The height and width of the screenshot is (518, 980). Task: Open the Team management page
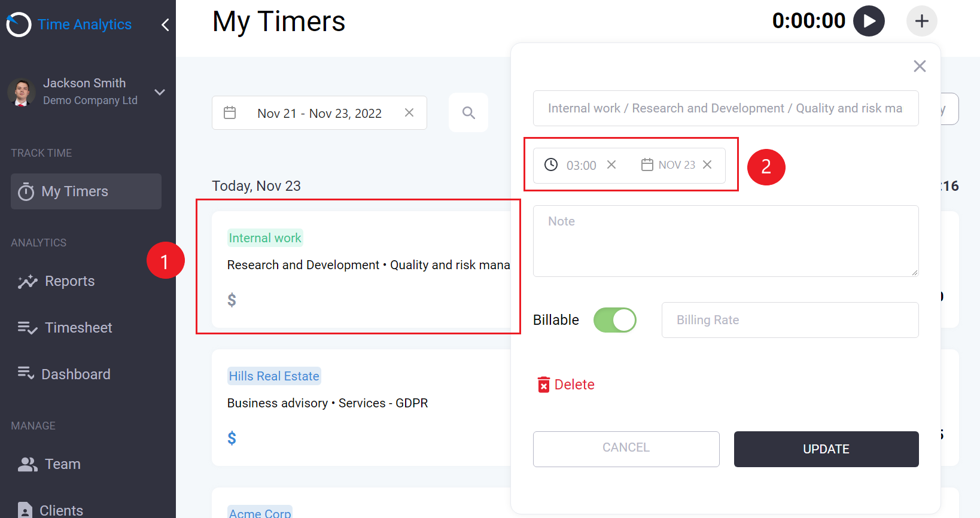point(49,464)
